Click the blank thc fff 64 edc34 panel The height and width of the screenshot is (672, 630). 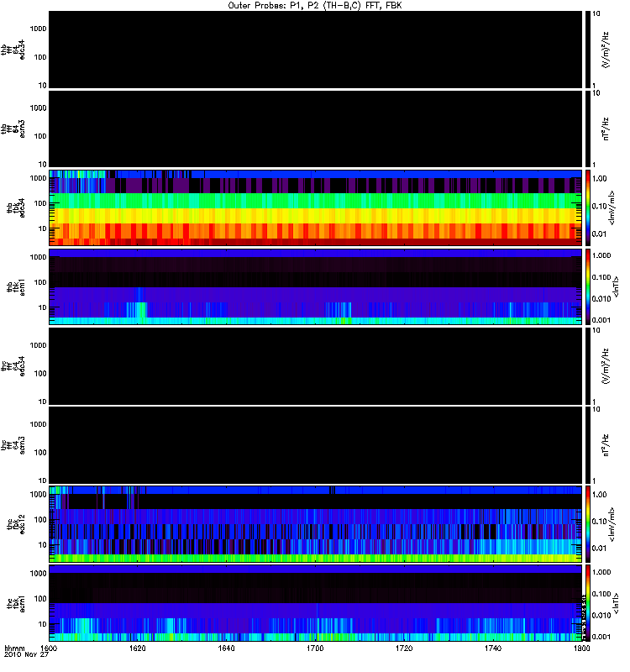(315, 366)
